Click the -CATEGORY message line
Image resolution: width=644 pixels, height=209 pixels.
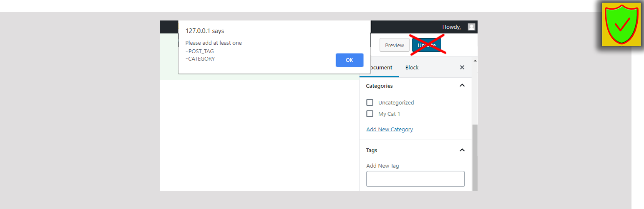point(200,59)
